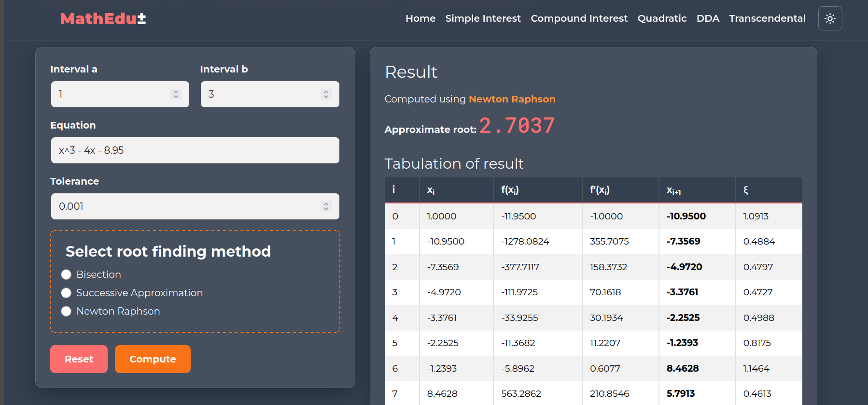The width and height of the screenshot is (868, 405).
Task: Switch to the Transcendental page
Action: click(x=767, y=18)
